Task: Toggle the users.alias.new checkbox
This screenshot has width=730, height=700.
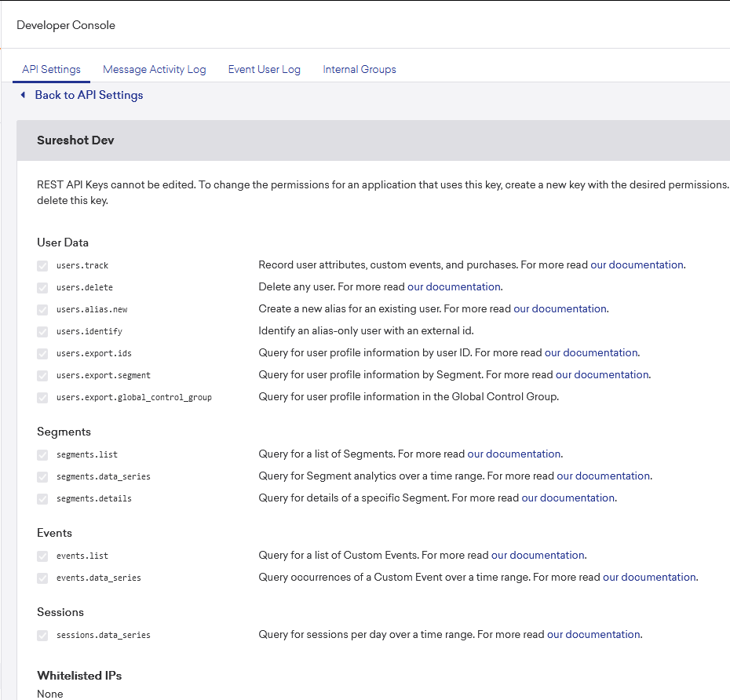Action: pyautogui.click(x=42, y=310)
